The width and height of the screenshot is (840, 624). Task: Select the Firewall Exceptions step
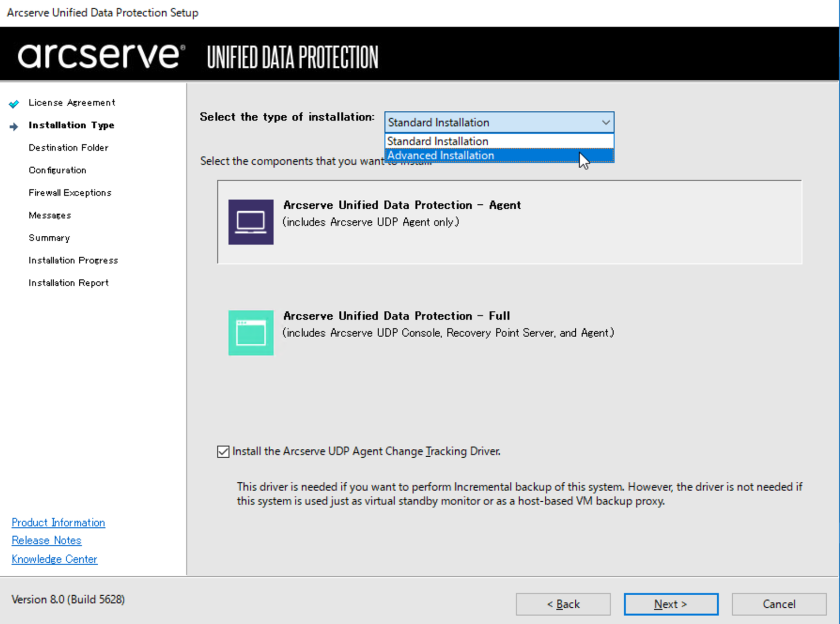click(70, 193)
